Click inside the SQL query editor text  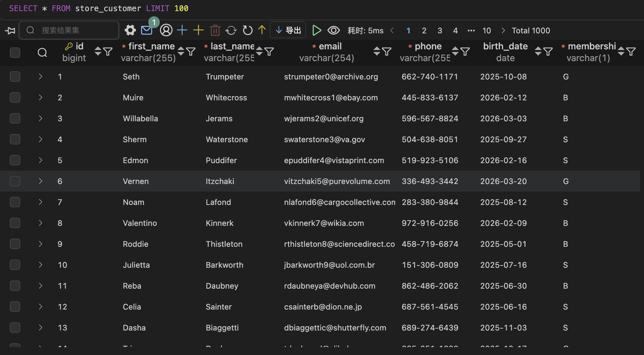pos(99,8)
